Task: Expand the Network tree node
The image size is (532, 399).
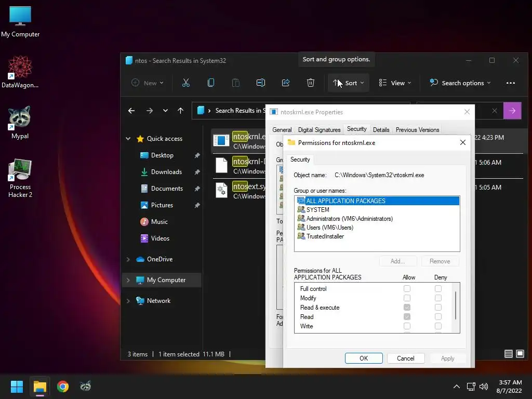Action: 128,301
